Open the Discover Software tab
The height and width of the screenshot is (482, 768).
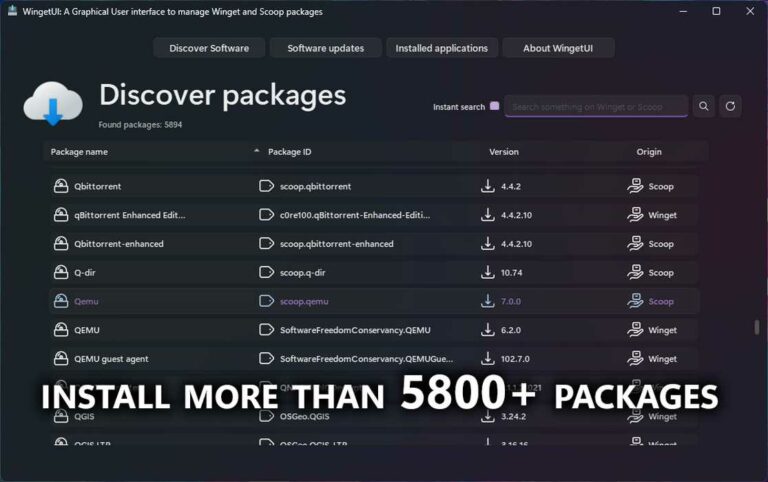tap(209, 48)
